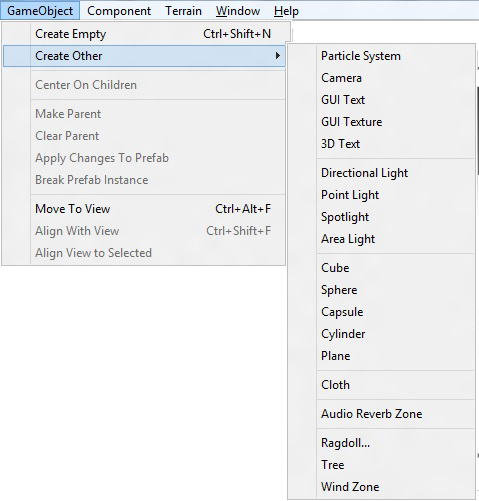Add an Area Light
The image size is (479, 501).
point(381,239)
